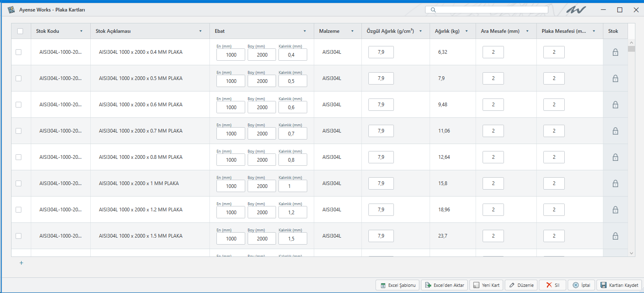Click the Kalınlık field showing 1,2

pyautogui.click(x=293, y=213)
